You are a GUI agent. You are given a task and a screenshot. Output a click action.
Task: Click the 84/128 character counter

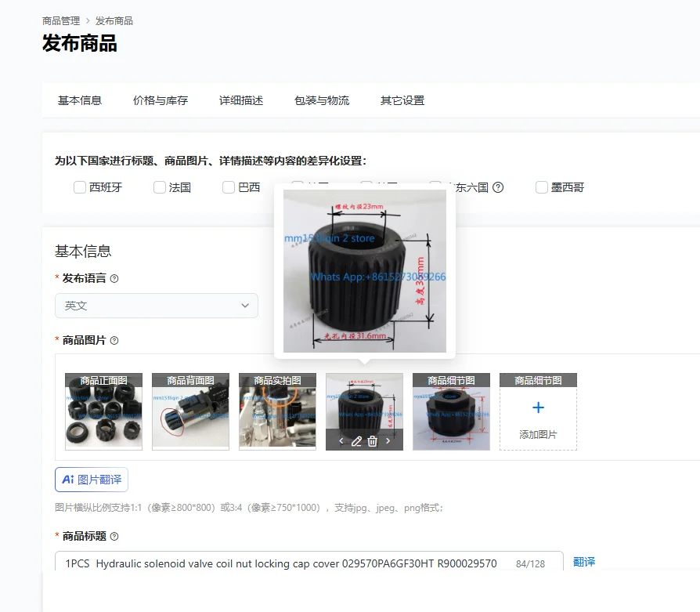530,564
